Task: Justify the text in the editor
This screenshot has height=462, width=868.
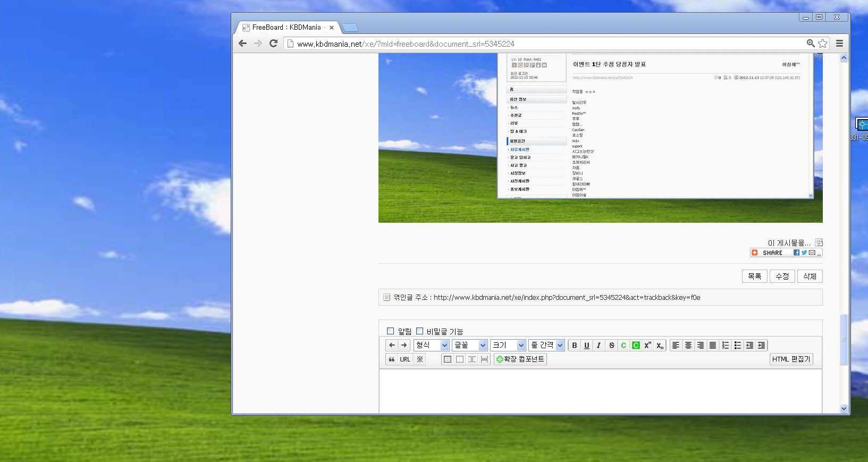Action: click(713, 346)
